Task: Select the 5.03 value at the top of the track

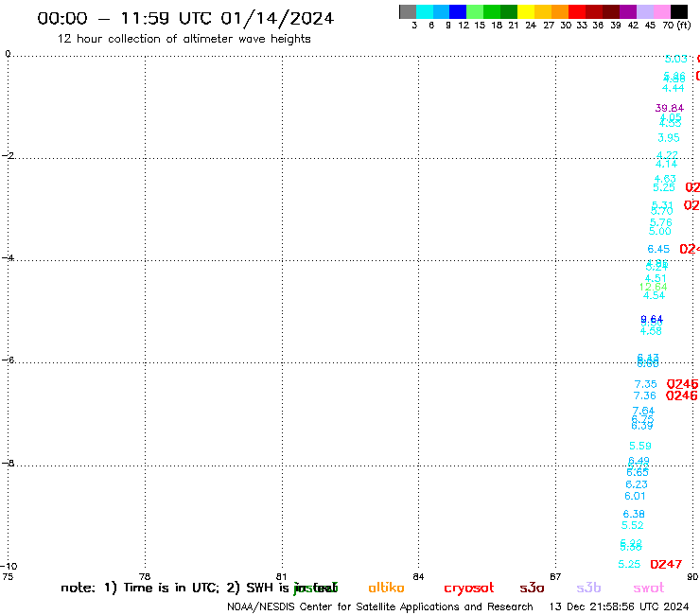Action: point(676,59)
